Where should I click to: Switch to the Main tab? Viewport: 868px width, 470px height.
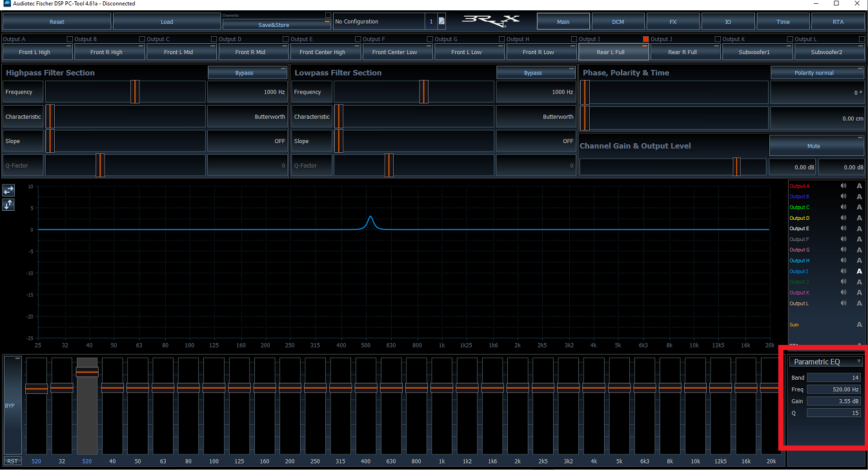563,22
